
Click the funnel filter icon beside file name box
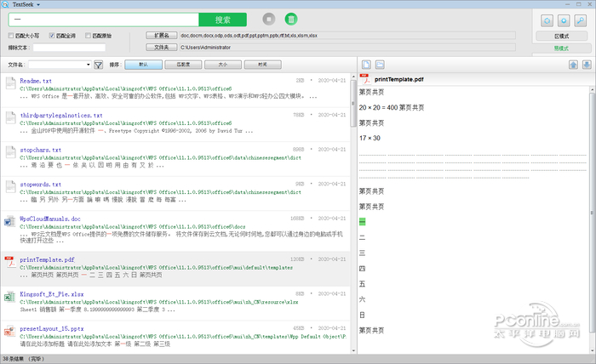[x=98, y=65]
